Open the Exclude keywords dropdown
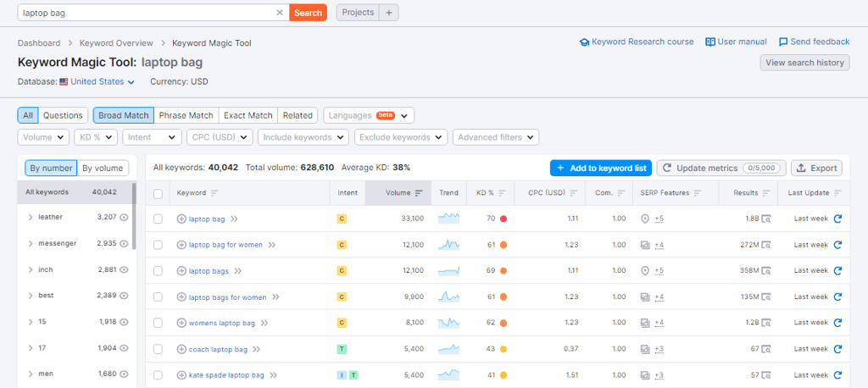Viewport: 868px width, 388px height. tap(401, 137)
